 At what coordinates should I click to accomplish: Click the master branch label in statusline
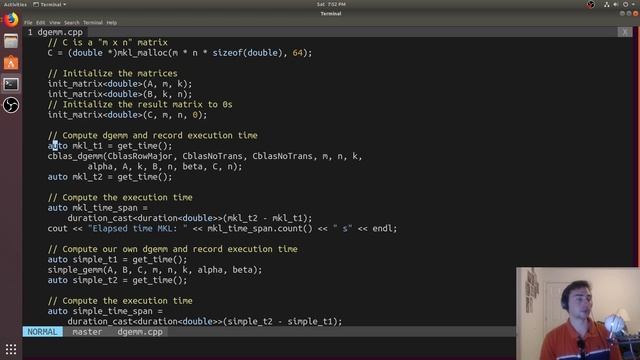coord(87,332)
